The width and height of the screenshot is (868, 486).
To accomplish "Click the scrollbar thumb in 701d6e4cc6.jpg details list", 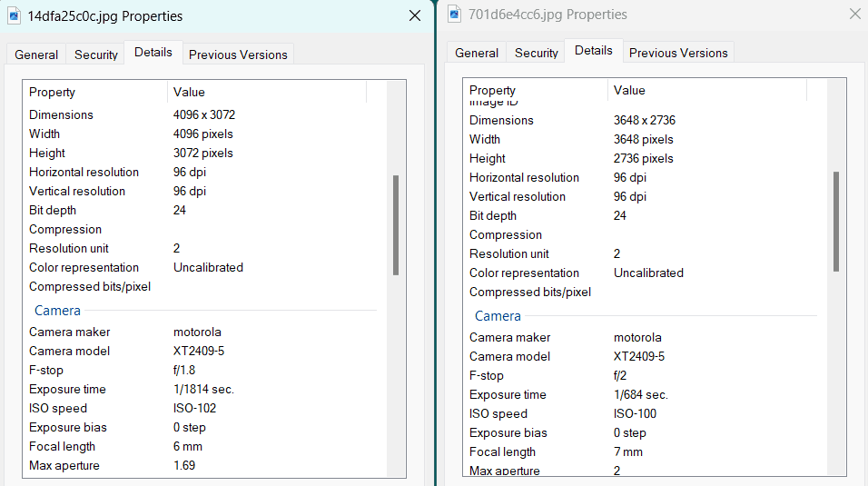I will click(836, 221).
